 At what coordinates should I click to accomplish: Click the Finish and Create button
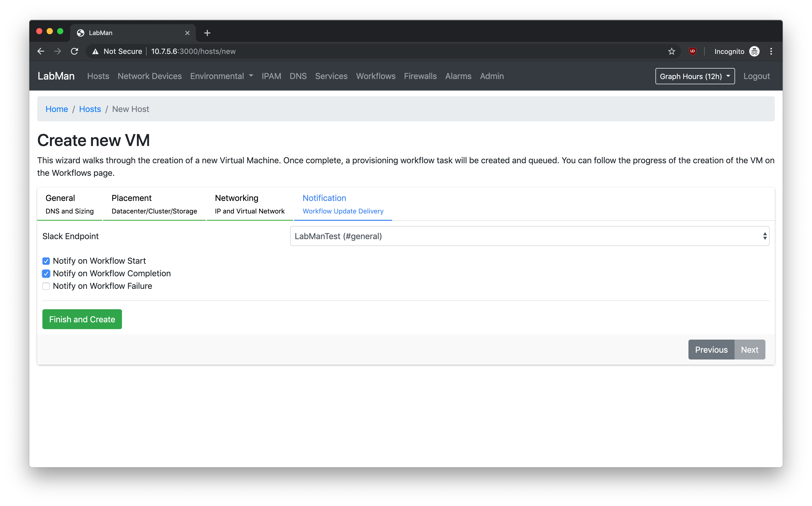(82, 319)
